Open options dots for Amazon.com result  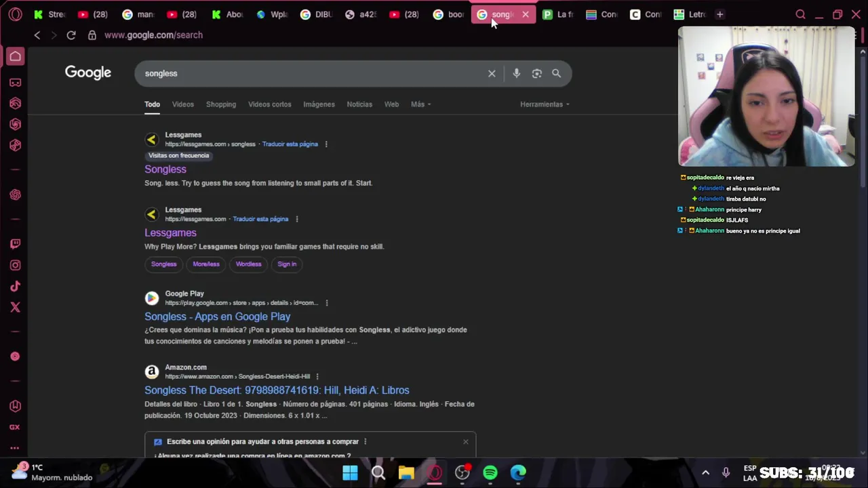click(x=317, y=377)
